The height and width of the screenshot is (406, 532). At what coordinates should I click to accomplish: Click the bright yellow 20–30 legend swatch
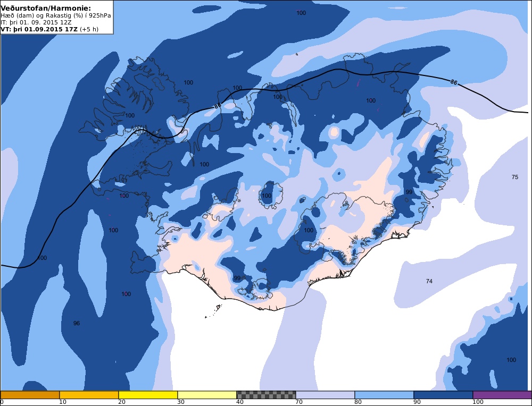(148, 395)
